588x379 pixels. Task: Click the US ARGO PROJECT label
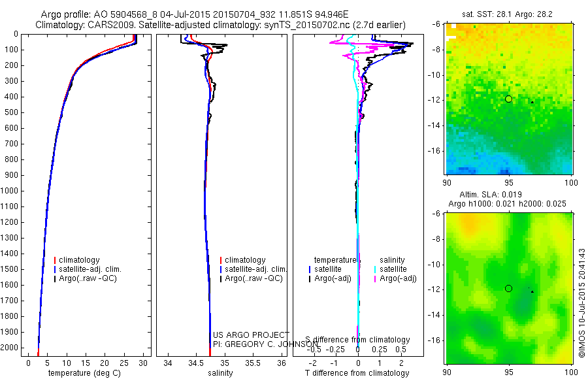point(251,335)
